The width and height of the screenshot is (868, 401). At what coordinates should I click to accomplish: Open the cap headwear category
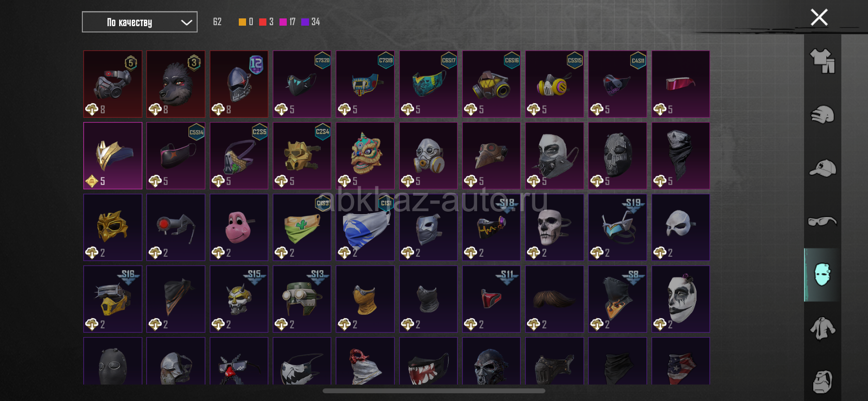[x=822, y=168]
